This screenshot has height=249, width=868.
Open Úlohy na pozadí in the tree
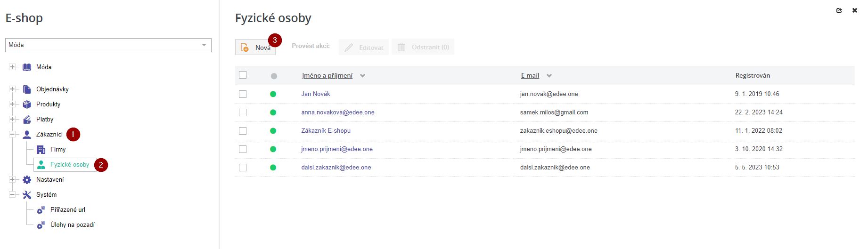[x=72, y=225]
